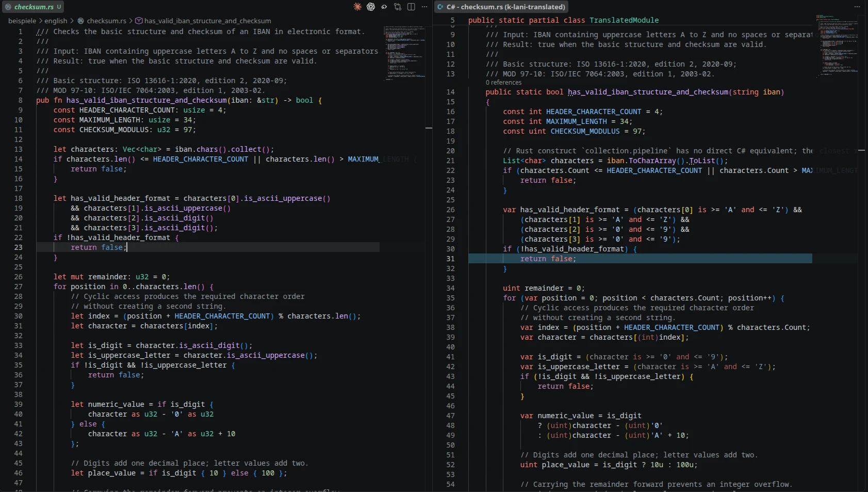The image size is (868, 492).
Task: Click line number 23 in the Rust editor
Action: (18, 247)
